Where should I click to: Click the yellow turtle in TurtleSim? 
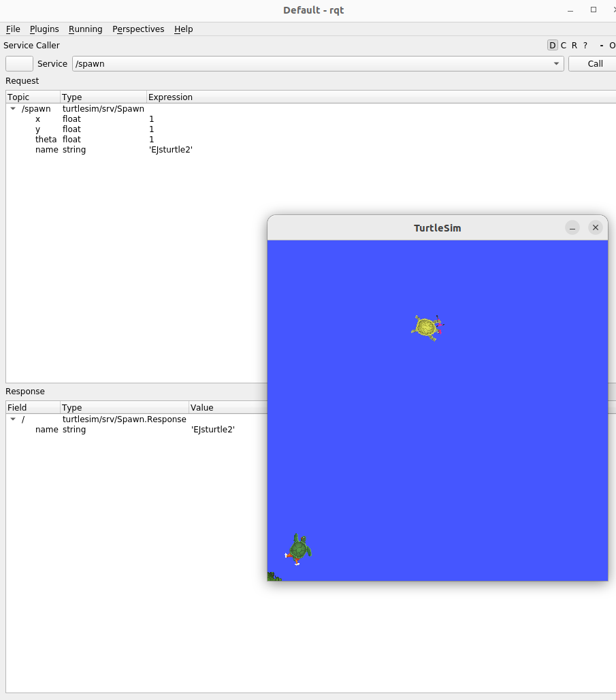point(427,328)
